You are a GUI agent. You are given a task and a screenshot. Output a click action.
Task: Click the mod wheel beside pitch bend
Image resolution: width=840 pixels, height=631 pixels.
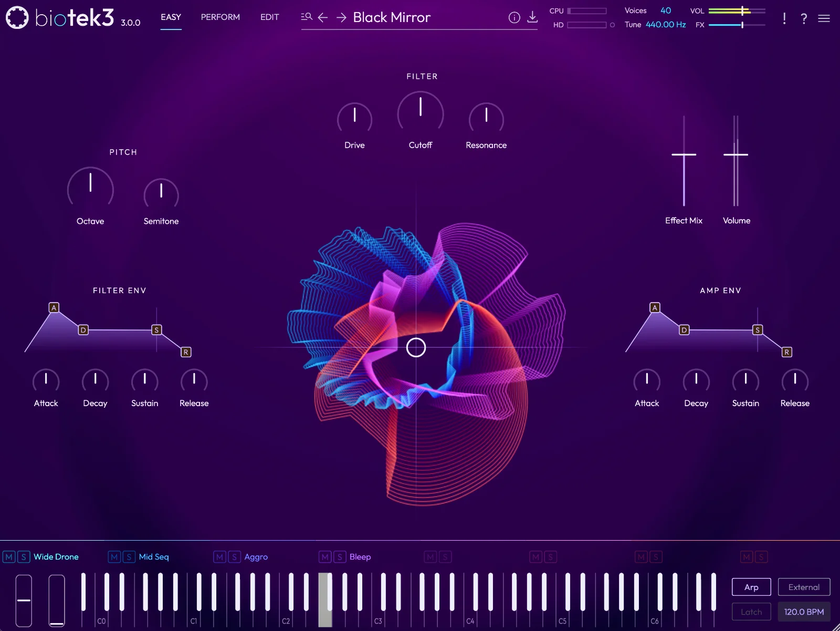click(x=57, y=601)
